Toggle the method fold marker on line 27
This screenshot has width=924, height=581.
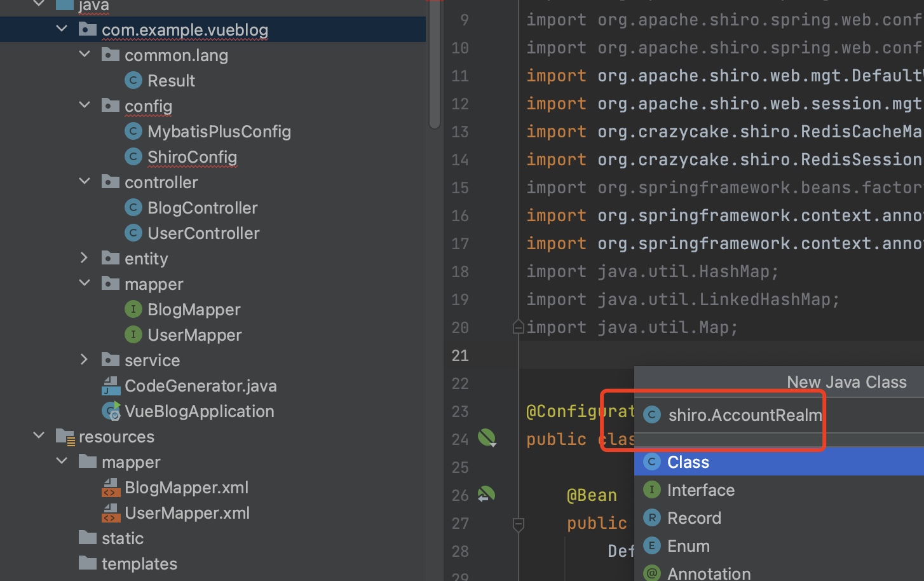point(518,524)
